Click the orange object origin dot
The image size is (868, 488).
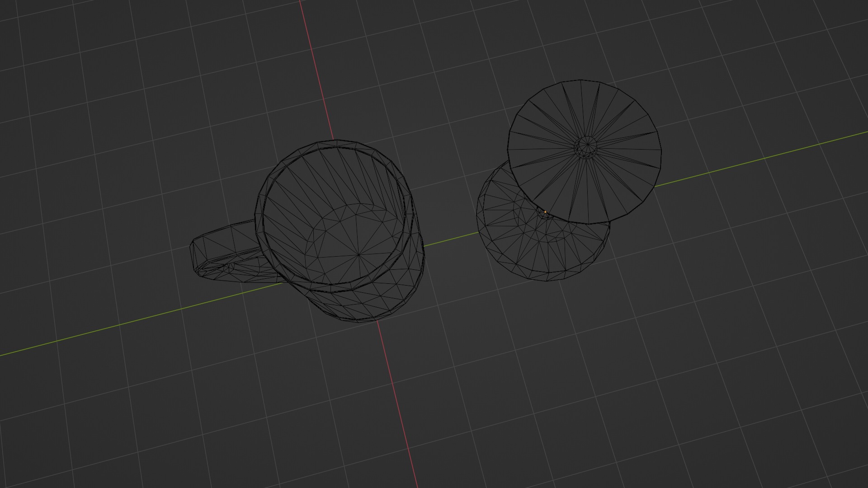545,211
